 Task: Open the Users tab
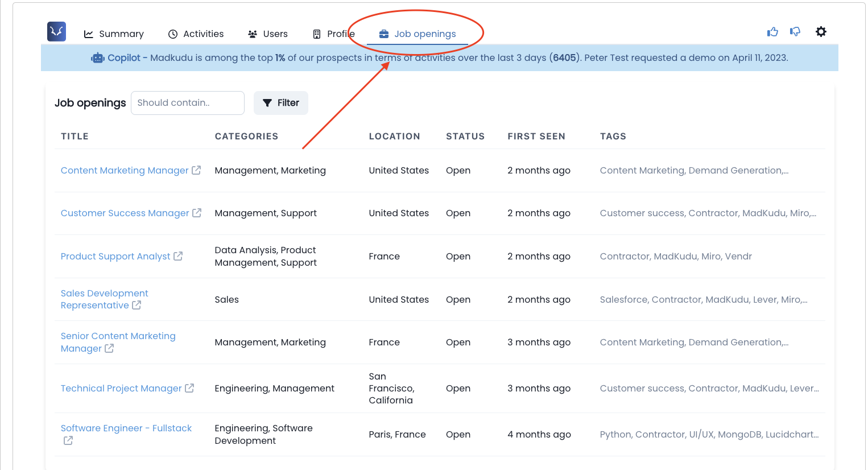coord(268,34)
